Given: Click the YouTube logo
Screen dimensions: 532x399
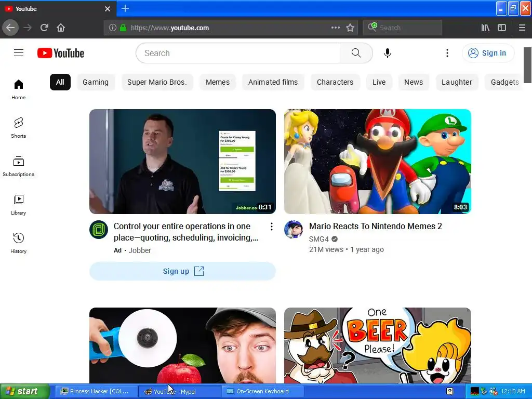Looking at the screenshot, I should [61, 53].
